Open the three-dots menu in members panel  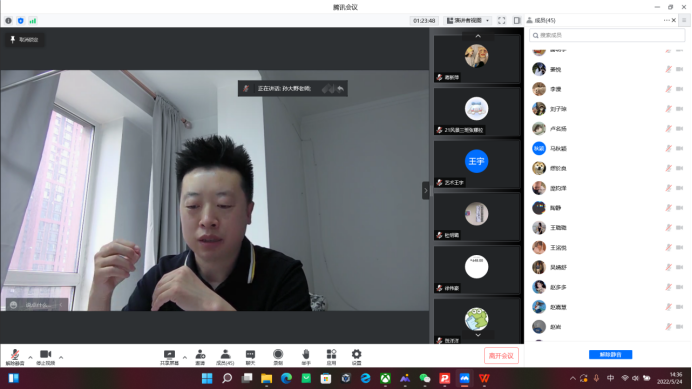(666, 20)
